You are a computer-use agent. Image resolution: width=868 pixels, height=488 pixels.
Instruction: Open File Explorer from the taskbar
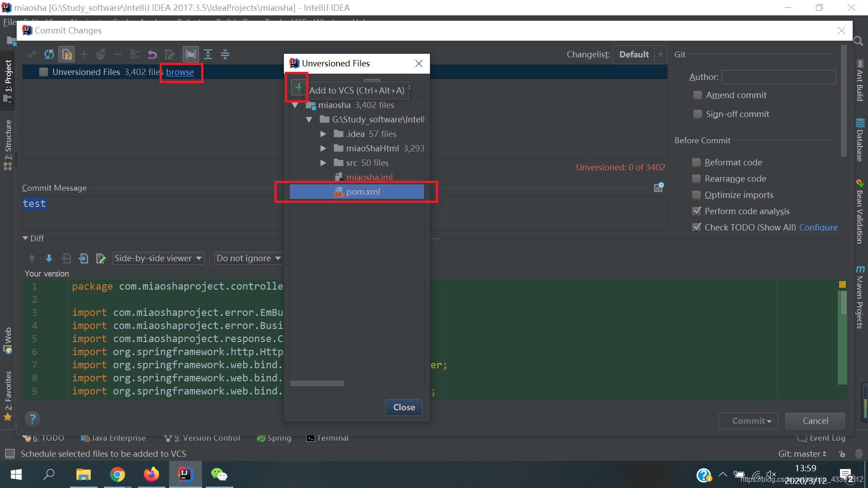coord(84,474)
